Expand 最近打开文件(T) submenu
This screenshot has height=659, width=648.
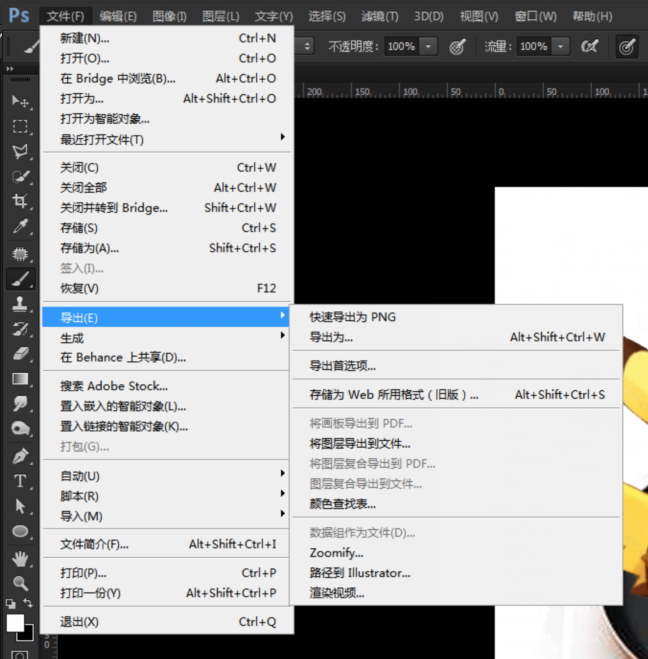click(167, 139)
